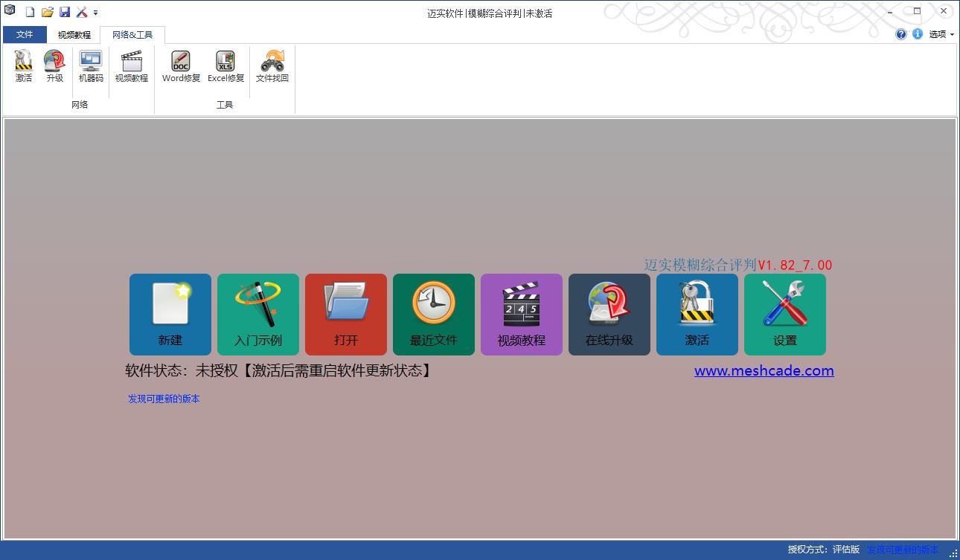Click the 升级 upgrade icon in ribbon
The height and width of the screenshot is (560, 960).
[x=54, y=66]
